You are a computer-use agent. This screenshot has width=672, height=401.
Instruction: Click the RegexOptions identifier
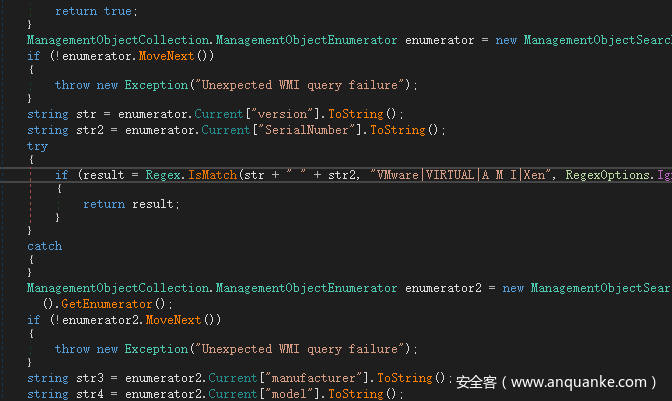(608, 175)
